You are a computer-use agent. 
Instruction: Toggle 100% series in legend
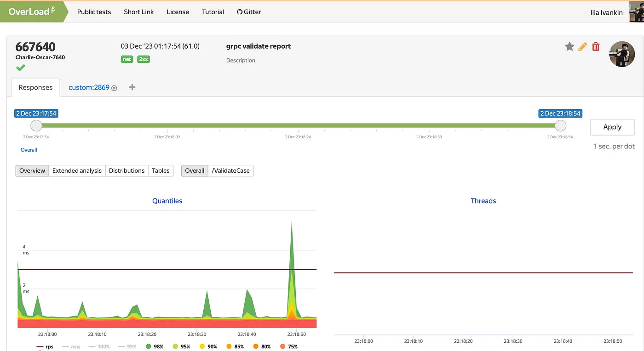[x=99, y=346]
